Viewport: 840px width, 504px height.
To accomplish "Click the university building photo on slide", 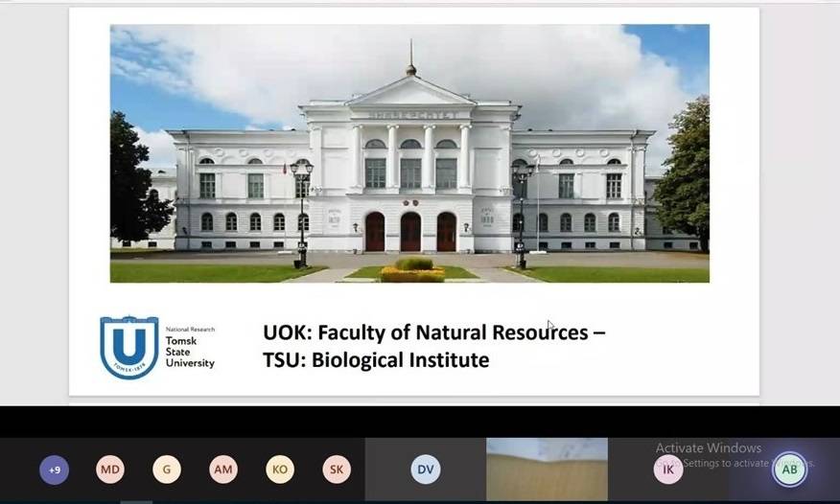I will (409, 153).
